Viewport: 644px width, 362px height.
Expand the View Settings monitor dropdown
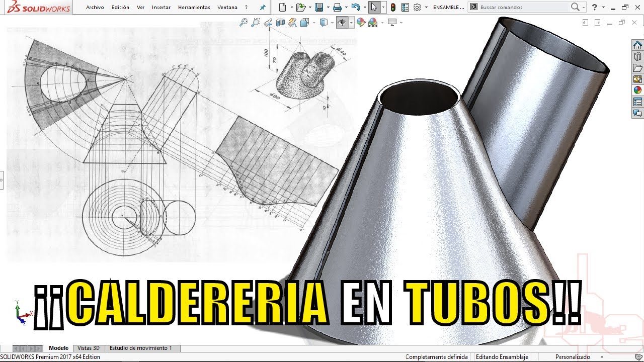(x=400, y=23)
